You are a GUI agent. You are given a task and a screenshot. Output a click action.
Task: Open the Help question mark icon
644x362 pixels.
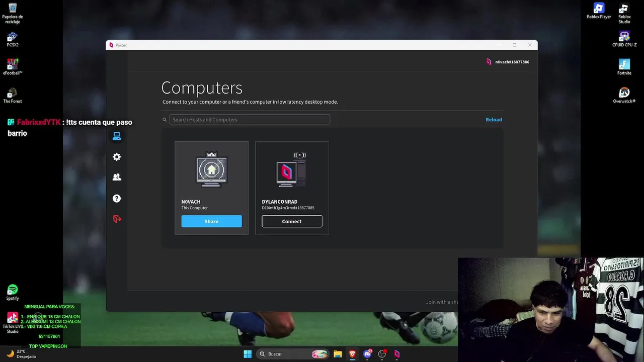117,199
